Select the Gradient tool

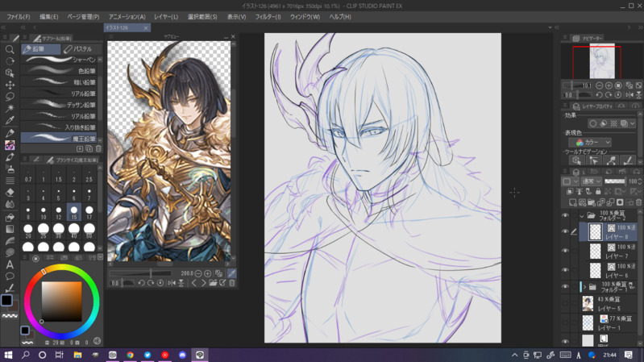click(10, 229)
